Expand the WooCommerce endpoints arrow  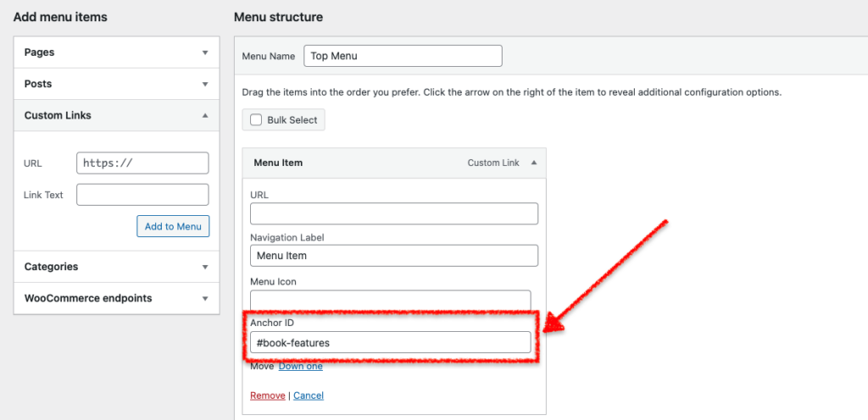pos(204,299)
